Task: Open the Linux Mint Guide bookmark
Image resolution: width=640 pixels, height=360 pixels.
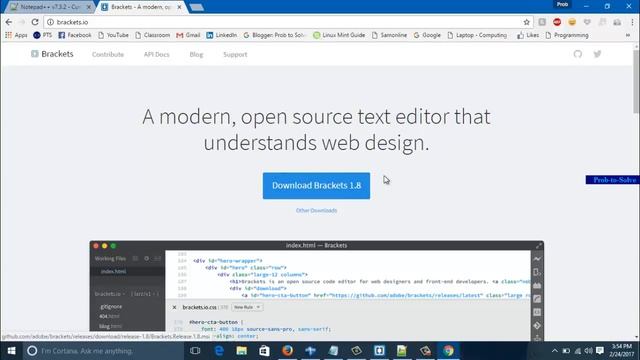Action: click(339, 35)
